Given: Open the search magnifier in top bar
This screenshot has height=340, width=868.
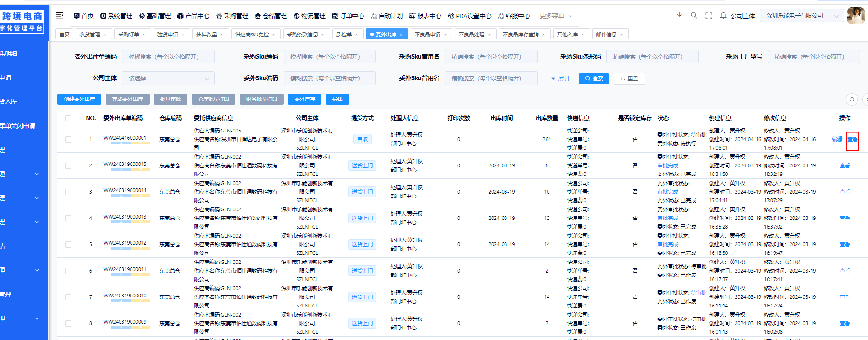Looking at the screenshot, I should 694,16.
